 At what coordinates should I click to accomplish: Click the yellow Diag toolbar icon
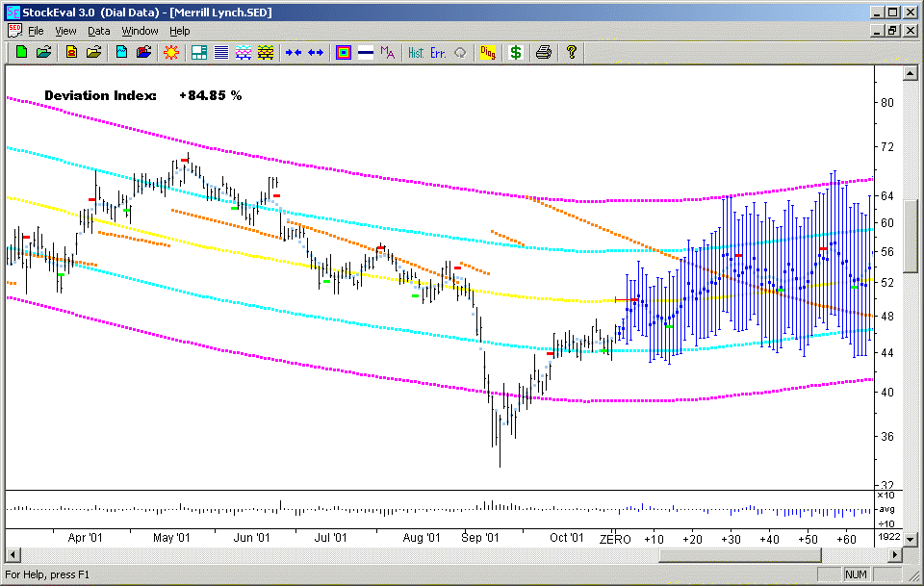488,52
